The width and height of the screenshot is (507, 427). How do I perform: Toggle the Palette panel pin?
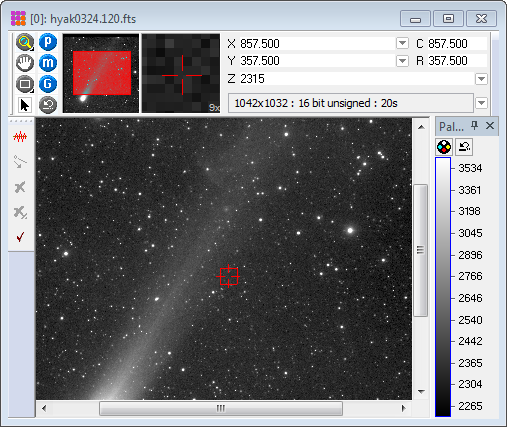[474, 126]
